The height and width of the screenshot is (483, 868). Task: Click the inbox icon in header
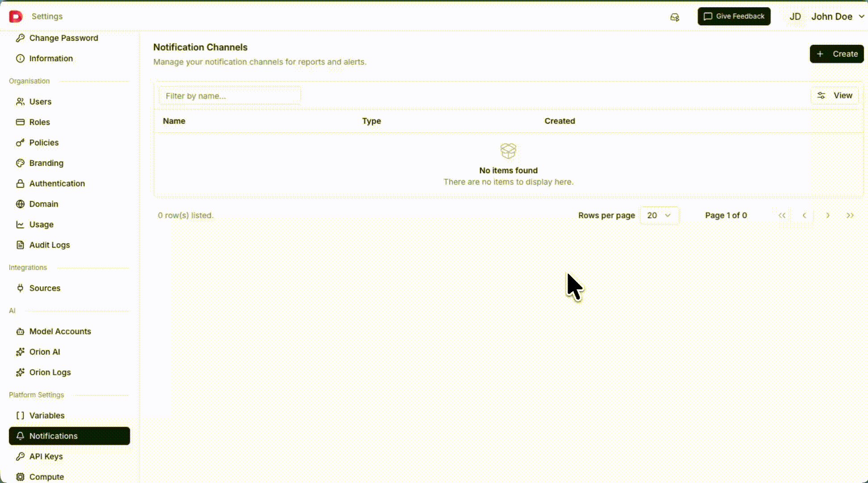tap(674, 17)
